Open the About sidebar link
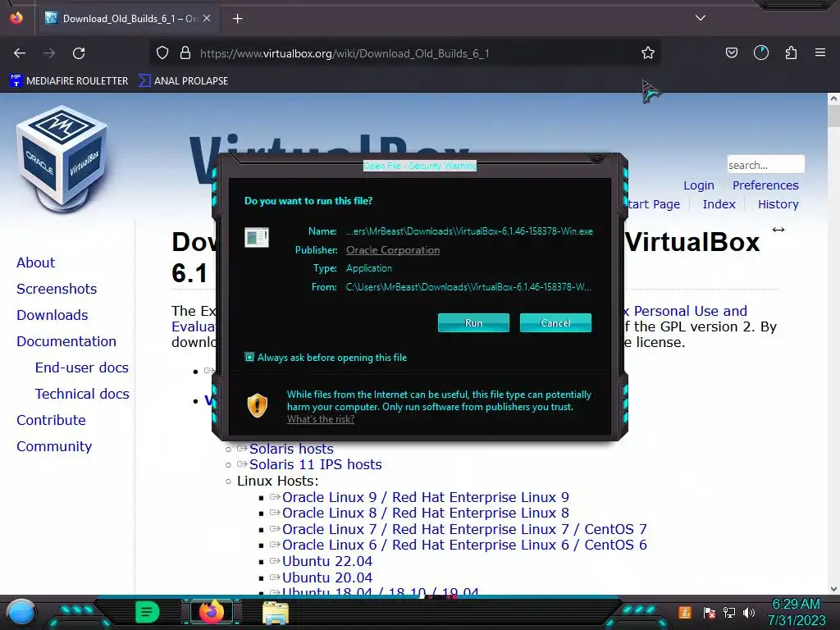The width and height of the screenshot is (840, 630). [x=35, y=262]
